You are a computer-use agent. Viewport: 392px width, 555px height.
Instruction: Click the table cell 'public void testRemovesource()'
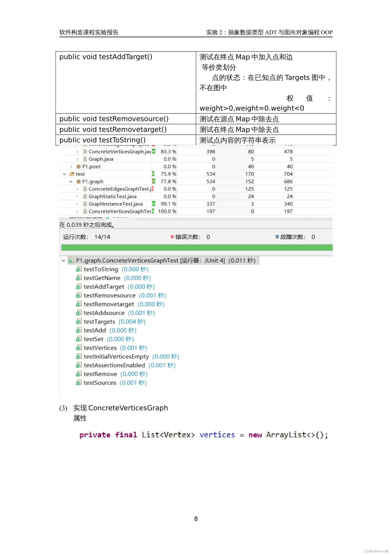point(126,119)
